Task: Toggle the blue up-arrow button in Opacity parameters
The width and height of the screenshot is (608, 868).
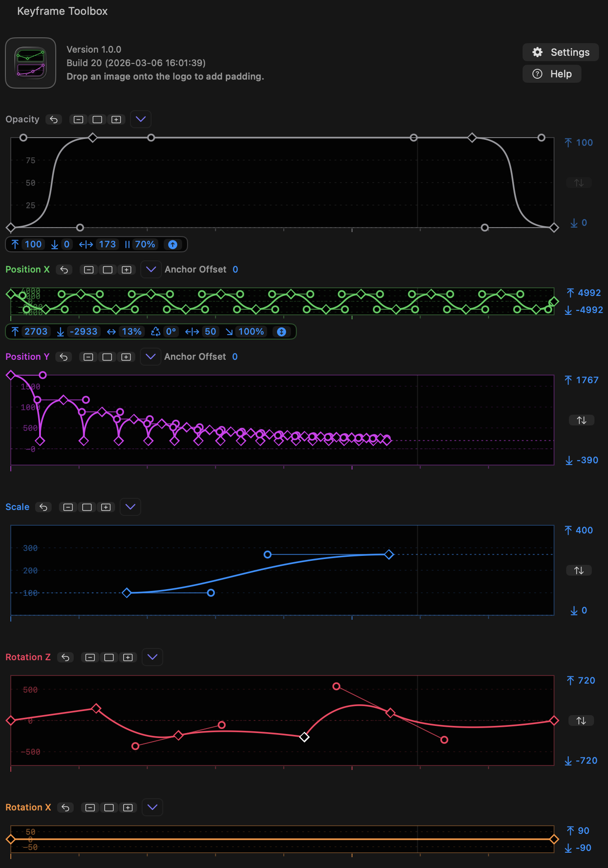Action: click(x=173, y=245)
